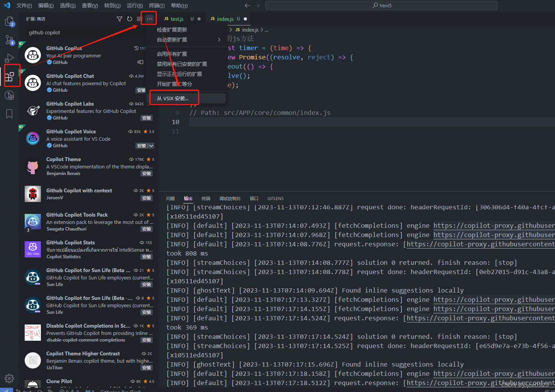Open the Extensions view in the activity bar
This screenshot has height=392, width=555.
[9, 76]
